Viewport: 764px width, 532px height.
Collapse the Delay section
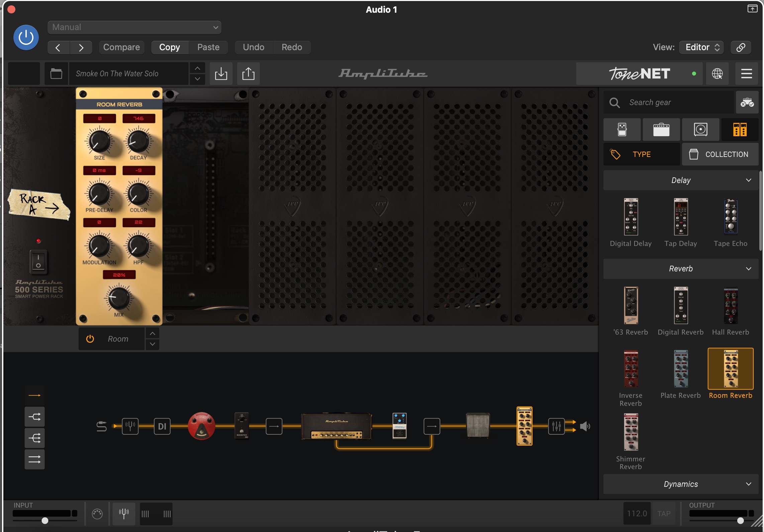click(681, 180)
